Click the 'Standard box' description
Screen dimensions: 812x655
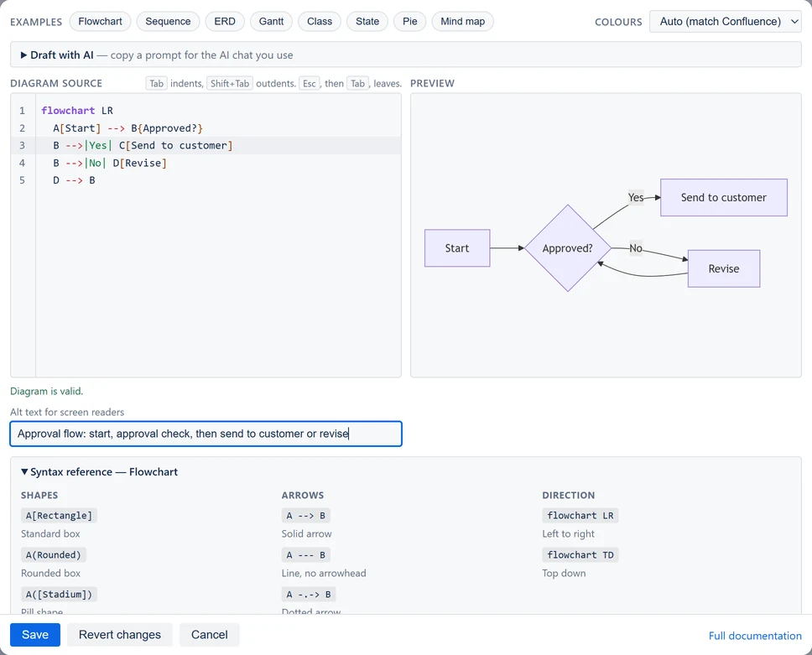(x=50, y=534)
